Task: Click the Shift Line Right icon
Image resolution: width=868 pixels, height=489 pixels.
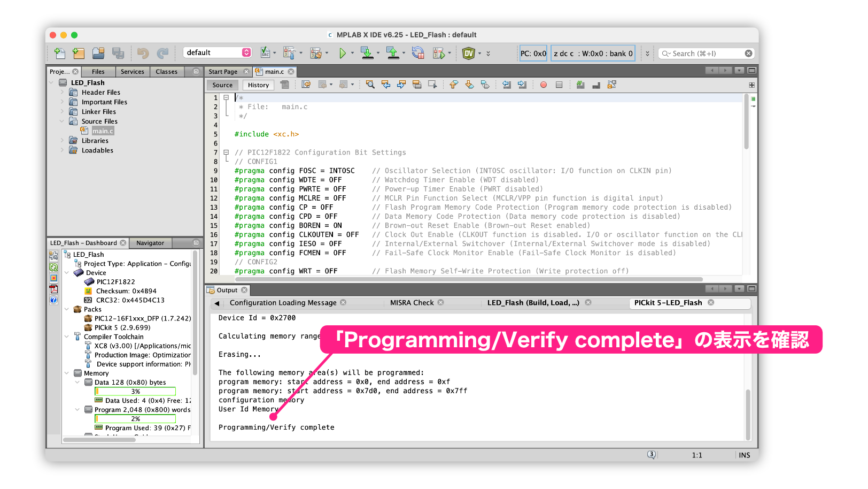Action: (x=522, y=85)
